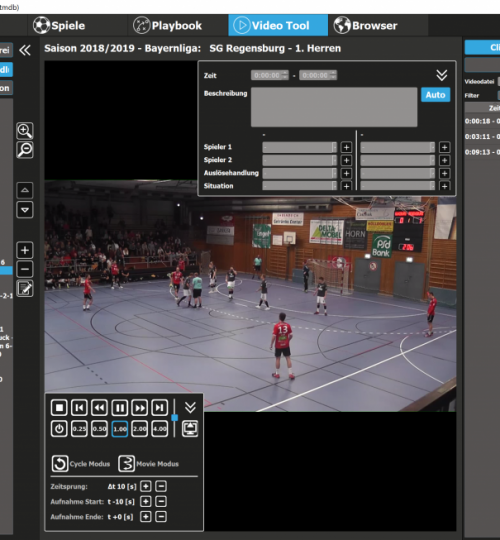Decrease Zeitsprung time jump

point(161,486)
